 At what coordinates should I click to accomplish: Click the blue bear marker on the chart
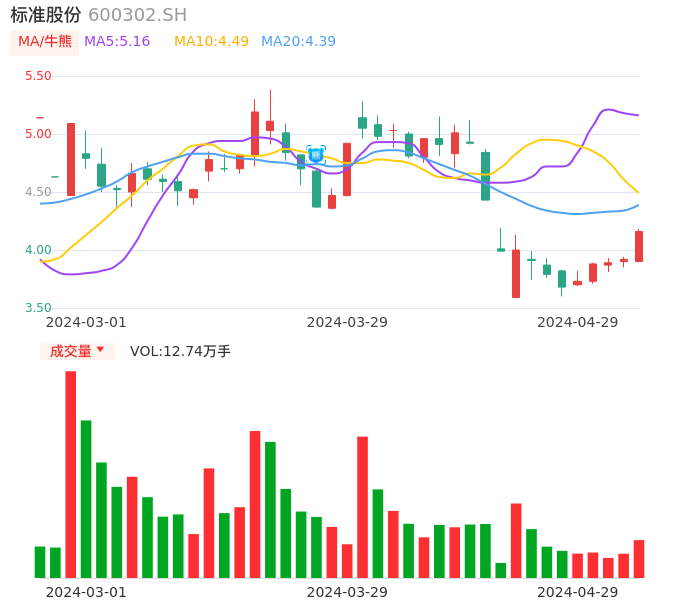[x=316, y=155]
